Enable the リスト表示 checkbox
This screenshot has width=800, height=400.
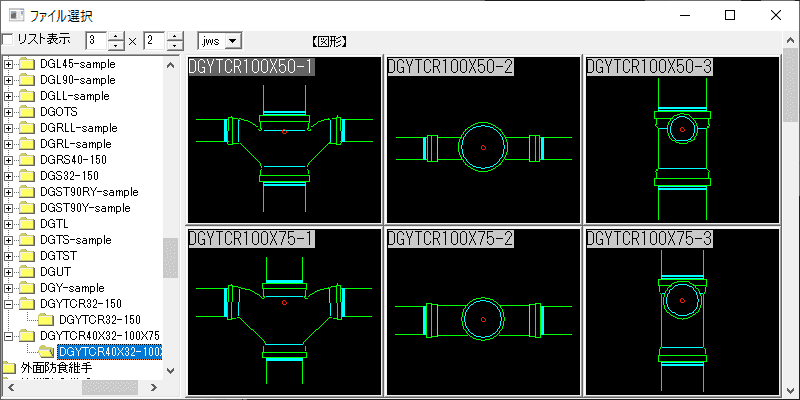pos(9,40)
